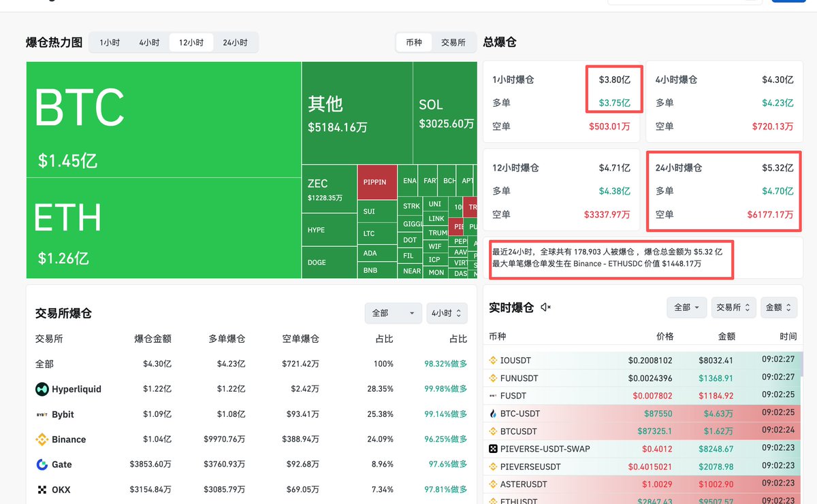Click the icon beside ASTERUSDT row

coord(494,484)
